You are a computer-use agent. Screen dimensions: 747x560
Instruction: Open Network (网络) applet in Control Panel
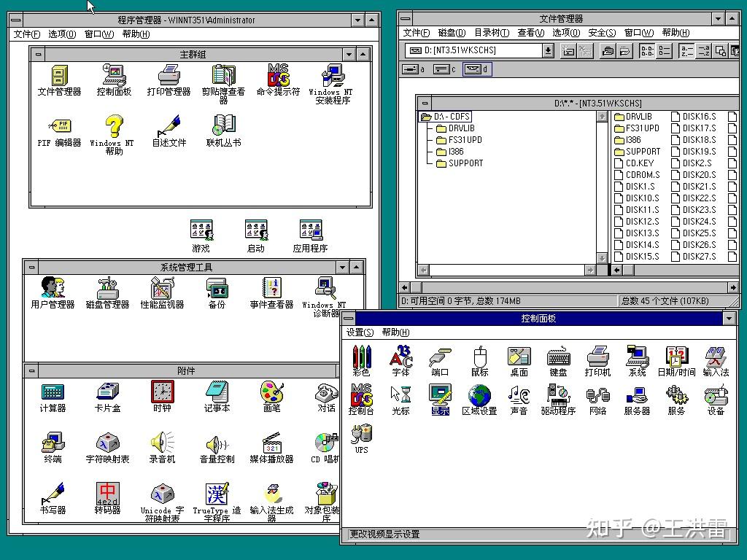pos(598,396)
